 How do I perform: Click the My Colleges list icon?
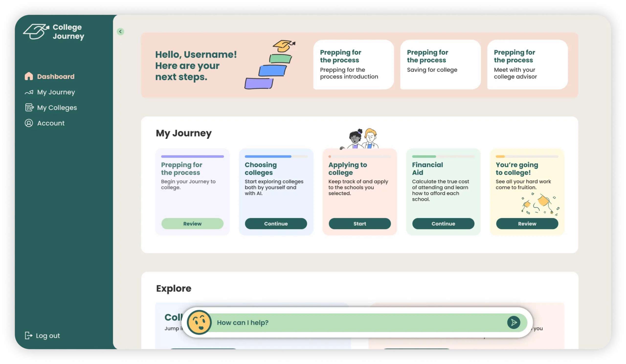click(29, 108)
